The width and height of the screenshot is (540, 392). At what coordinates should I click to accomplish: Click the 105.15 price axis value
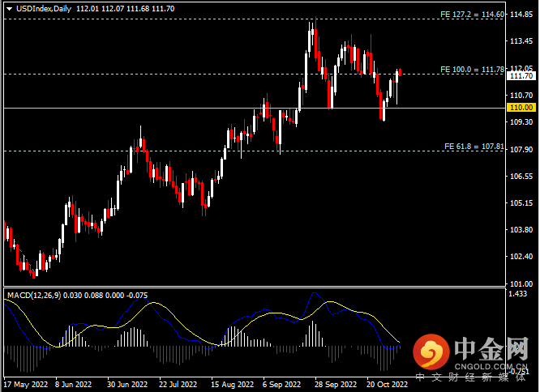tap(521, 202)
